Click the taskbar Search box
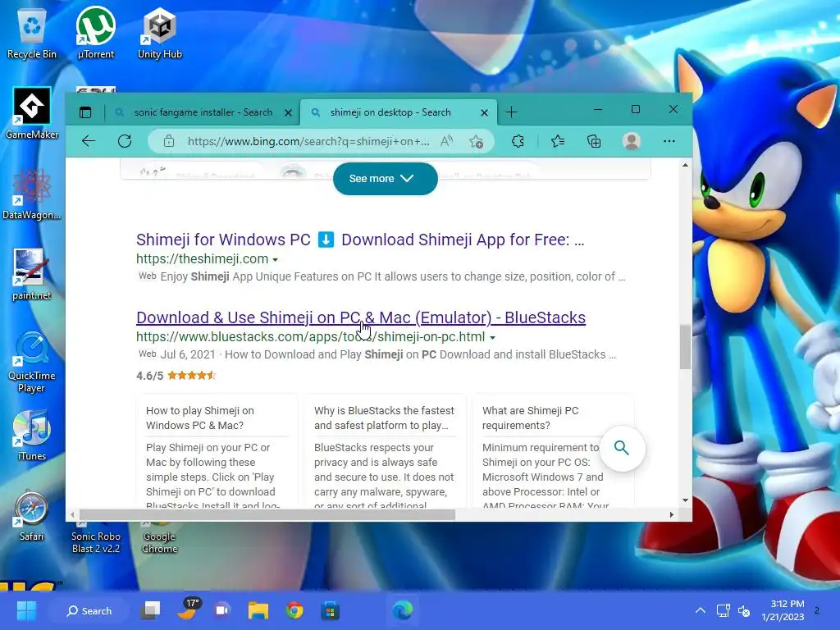 point(89,610)
